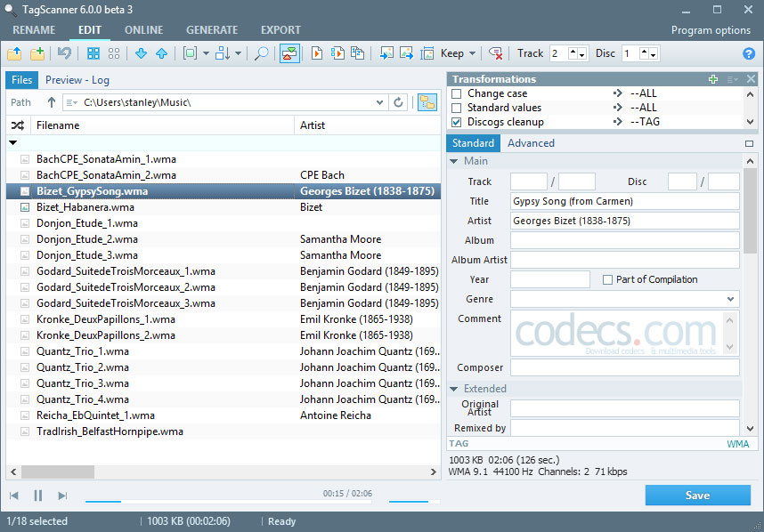The image size is (764, 532).
Task: Open help with question mark icon
Action: coord(748,53)
